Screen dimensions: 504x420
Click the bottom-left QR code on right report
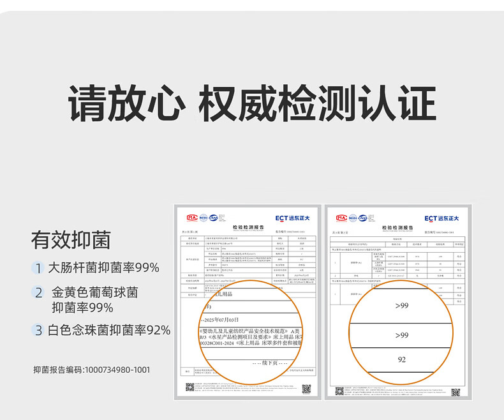(x=339, y=391)
